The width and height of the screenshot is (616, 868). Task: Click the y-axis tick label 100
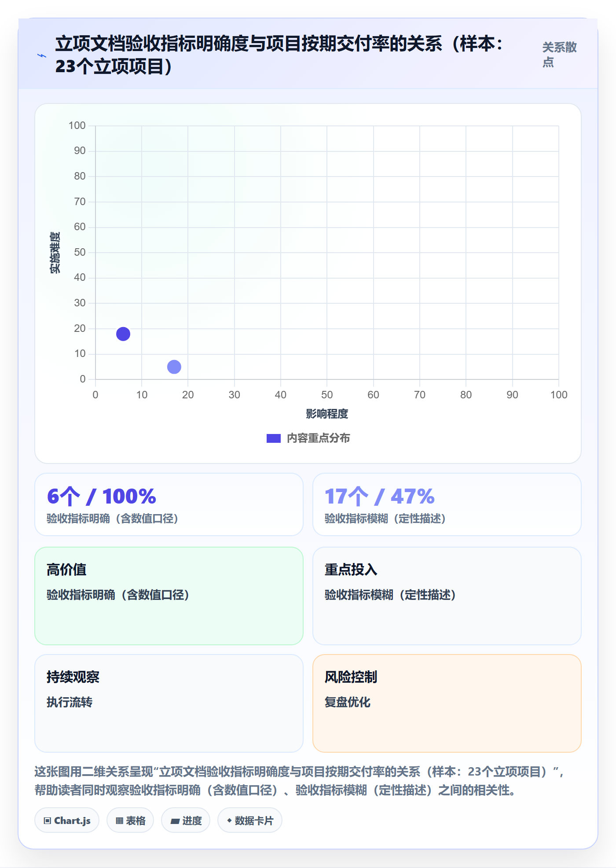click(77, 125)
